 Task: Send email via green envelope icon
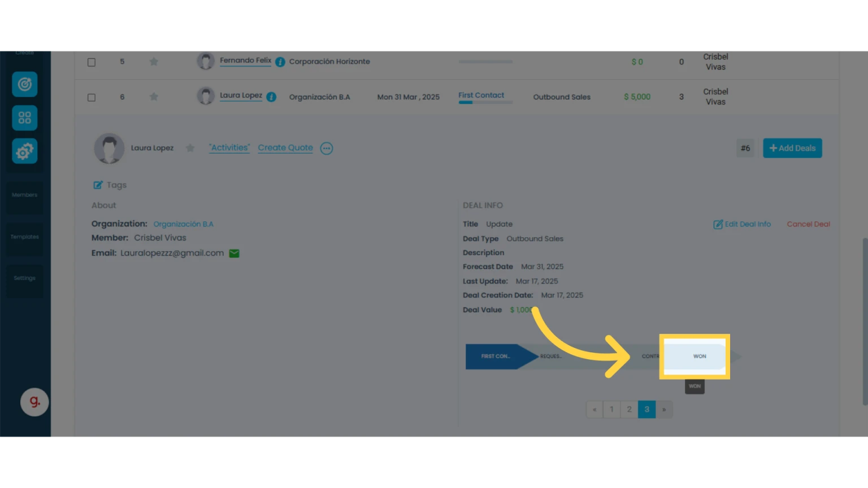pos(235,254)
